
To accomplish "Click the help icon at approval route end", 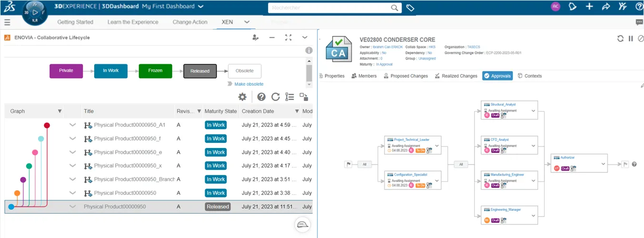I will coord(634,164).
